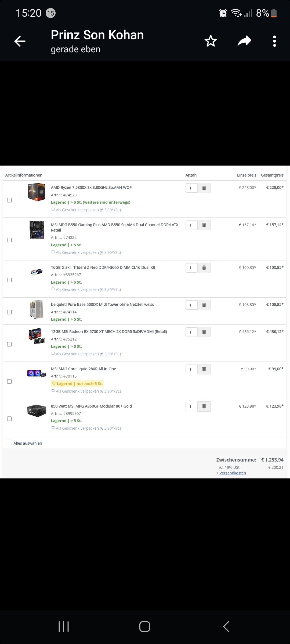This screenshot has height=644, width=290.
Task: Remove the 850 Watt MSI power supply
Action: click(x=204, y=407)
